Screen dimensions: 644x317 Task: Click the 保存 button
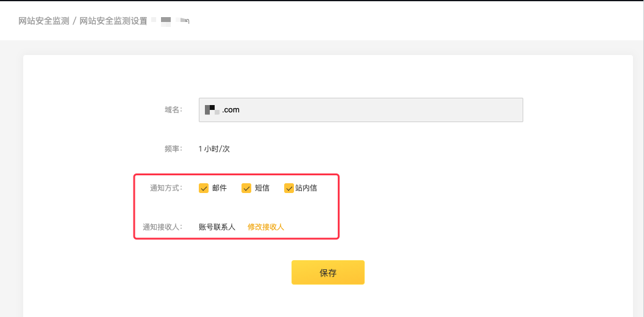coord(327,272)
